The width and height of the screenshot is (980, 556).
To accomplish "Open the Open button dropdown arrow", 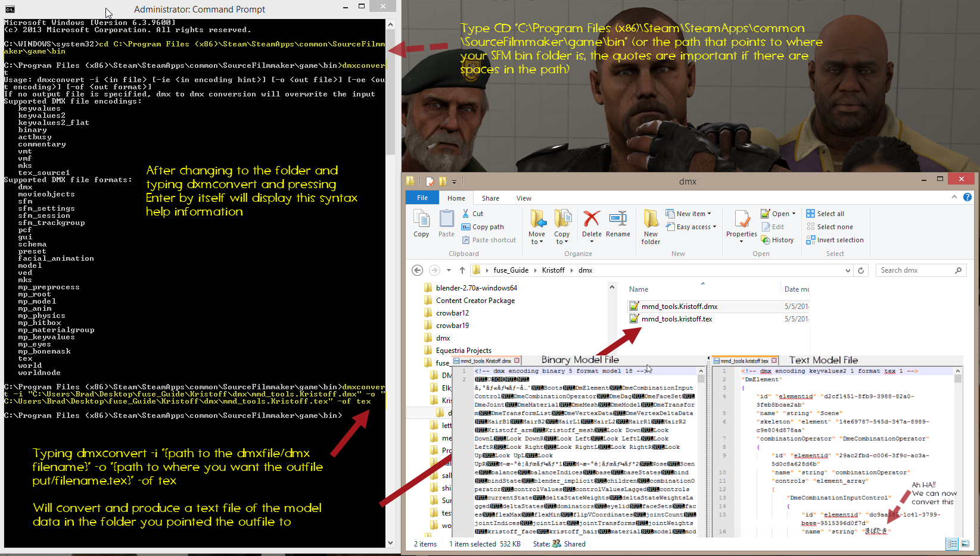I will [794, 214].
